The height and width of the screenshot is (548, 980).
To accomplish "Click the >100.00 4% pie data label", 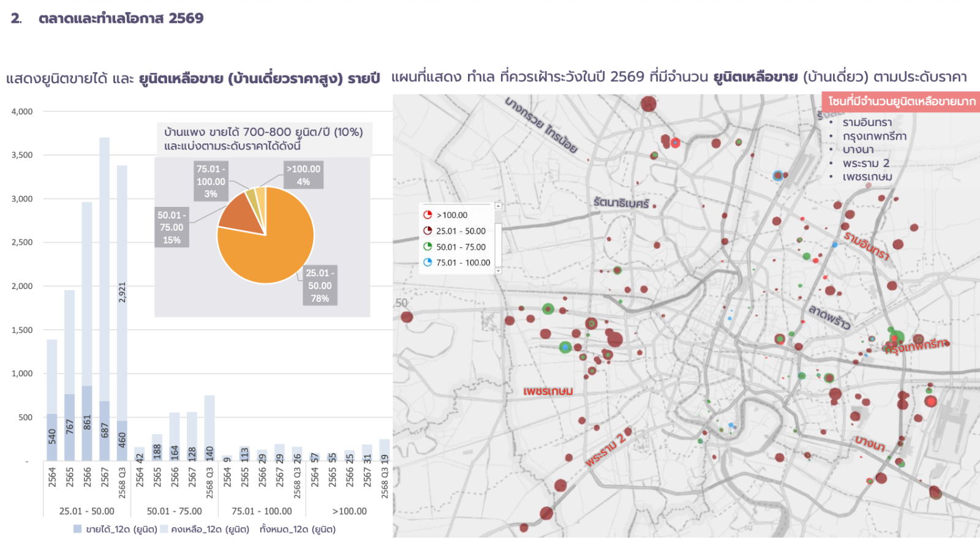I will coord(303,175).
